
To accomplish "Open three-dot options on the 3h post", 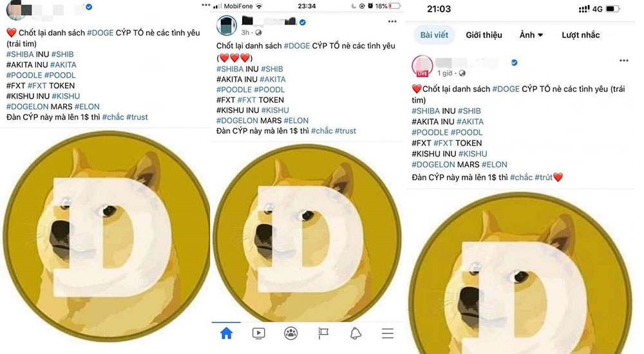I will pyautogui.click(x=392, y=21).
